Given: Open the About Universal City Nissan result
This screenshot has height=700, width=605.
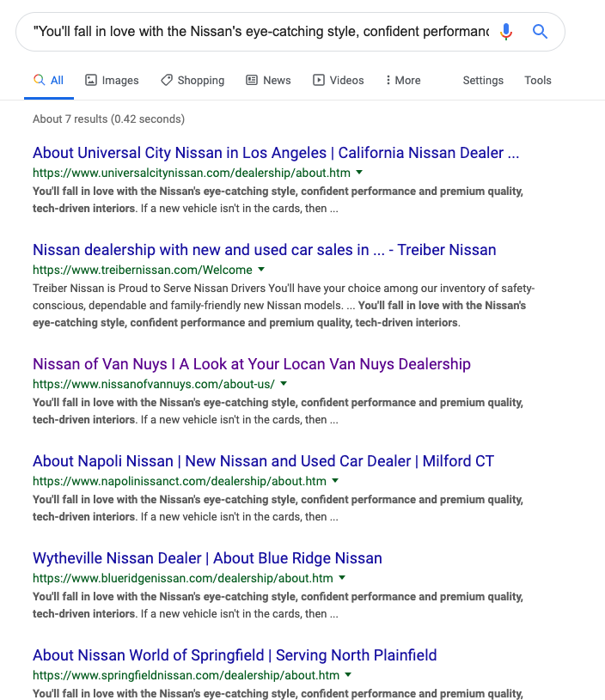Looking at the screenshot, I should pos(275,153).
